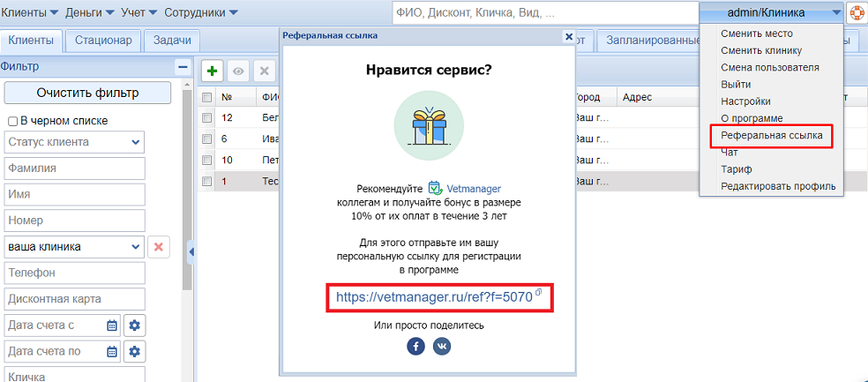Image resolution: width=868 pixels, height=382 pixels.
Task: Click red X to clear clinic filter
Action: (x=159, y=247)
